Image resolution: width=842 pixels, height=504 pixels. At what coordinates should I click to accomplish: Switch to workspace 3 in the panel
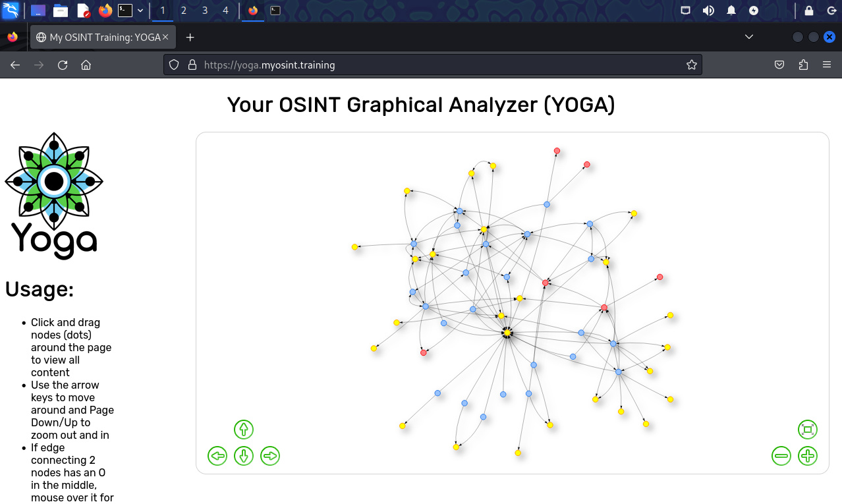(x=205, y=11)
